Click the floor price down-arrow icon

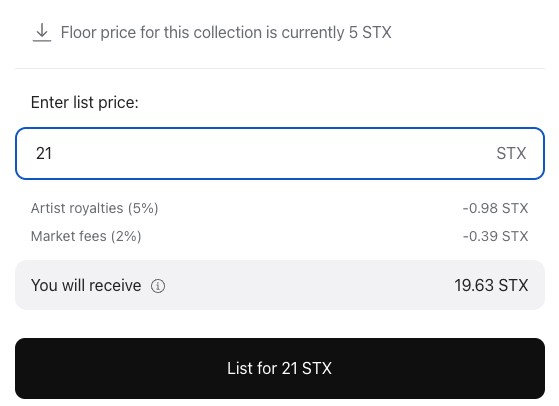click(42, 32)
